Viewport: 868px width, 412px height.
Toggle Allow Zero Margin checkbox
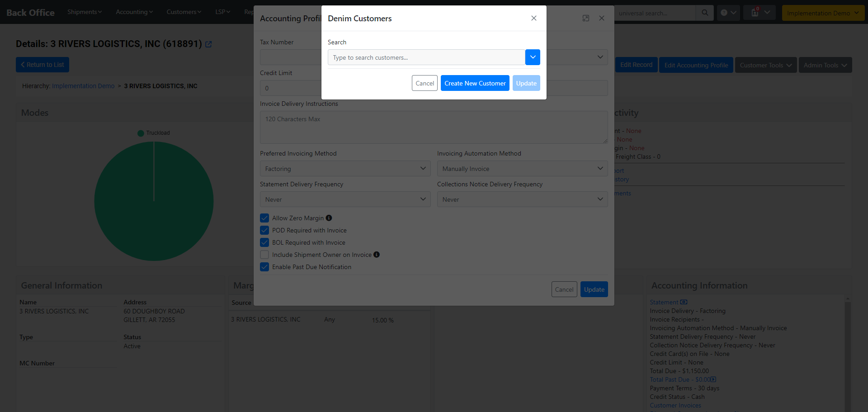[264, 218]
